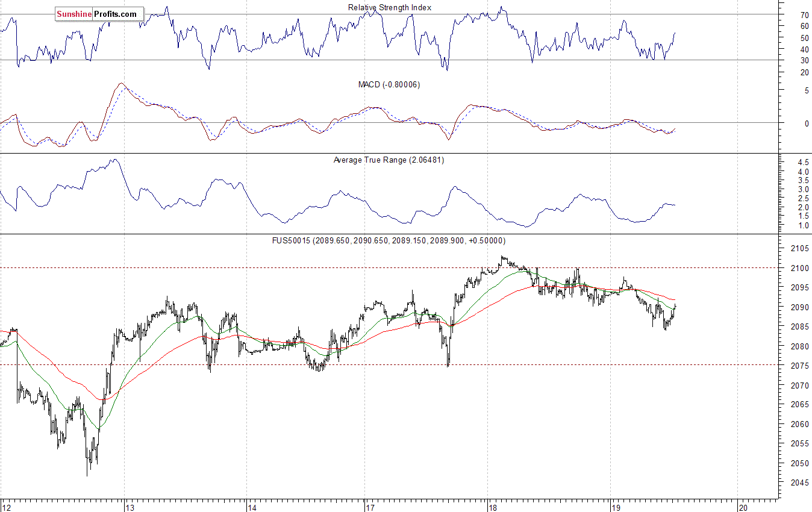The width and height of the screenshot is (812, 512).
Task: Click the Average True Range (2.06481) title
Action: [x=389, y=160]
